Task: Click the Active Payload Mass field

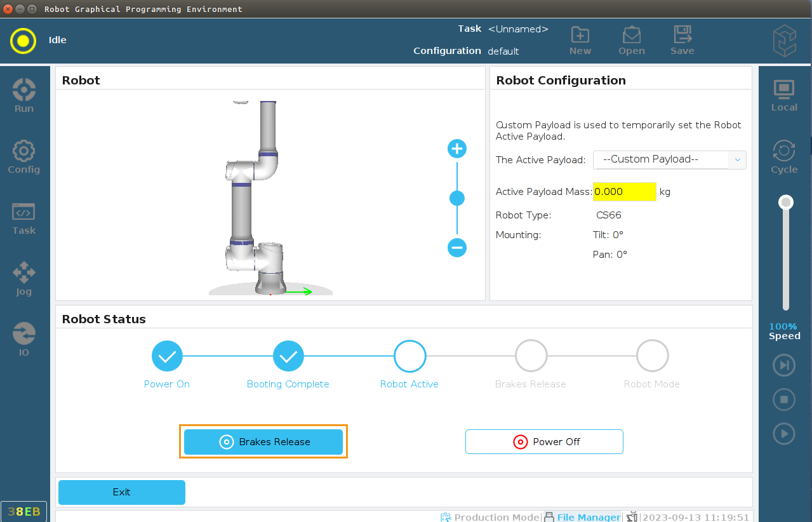Action: 624,192
